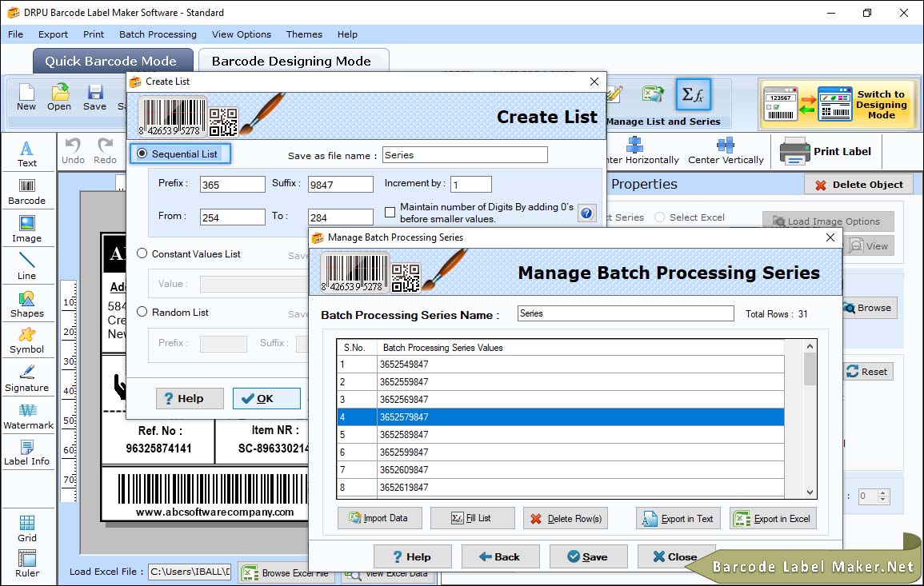This screenshot has height=586, width=924.
Task: Select the Random List radio button
Action: tap(142, 312)
